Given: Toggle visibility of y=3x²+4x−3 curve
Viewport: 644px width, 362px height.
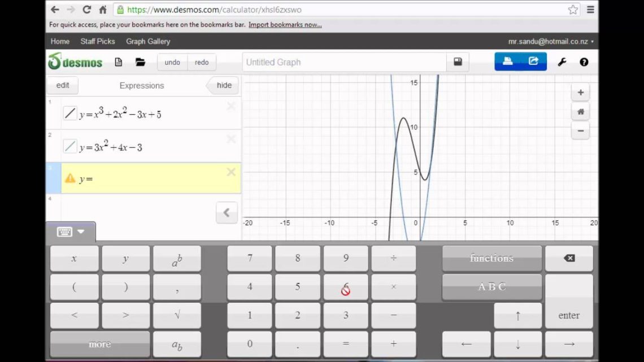Looking at the screenshot, I should click(x=69, y=146).
